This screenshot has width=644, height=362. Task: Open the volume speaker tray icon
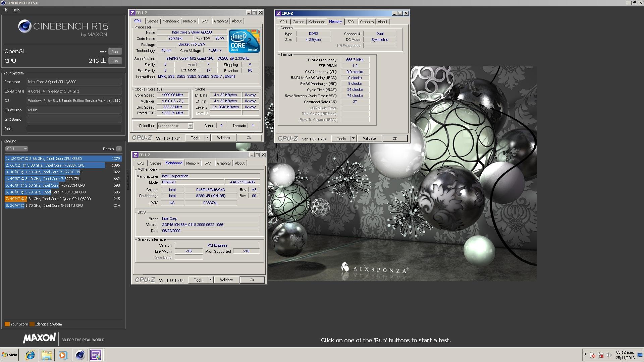[609, 355]
